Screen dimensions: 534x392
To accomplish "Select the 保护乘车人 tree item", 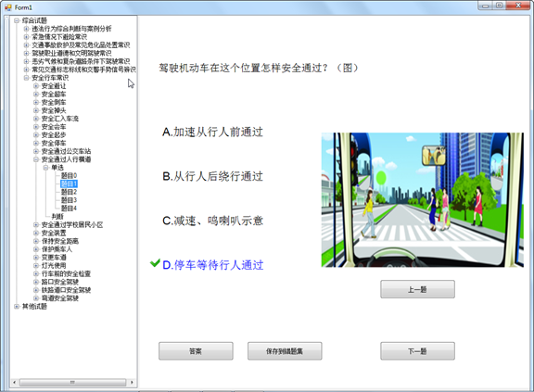I will point(57,249).
